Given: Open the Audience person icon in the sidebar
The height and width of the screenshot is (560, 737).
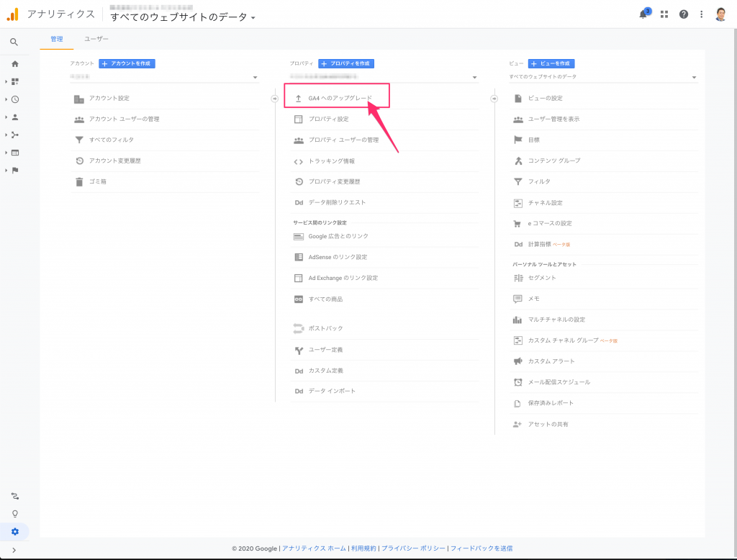Looking at the screenshot, I should click(15, 117).
